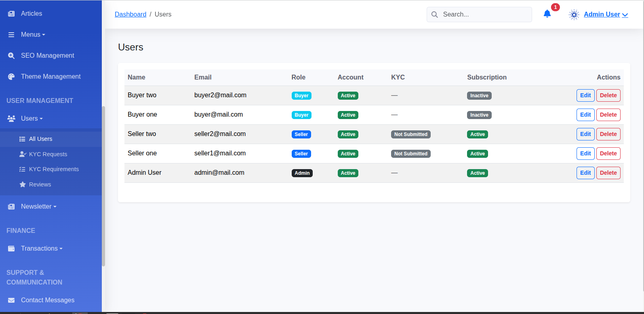Click the Transactions wallet icon
This screenshot has width=644, height=314.
coord(11,249)
